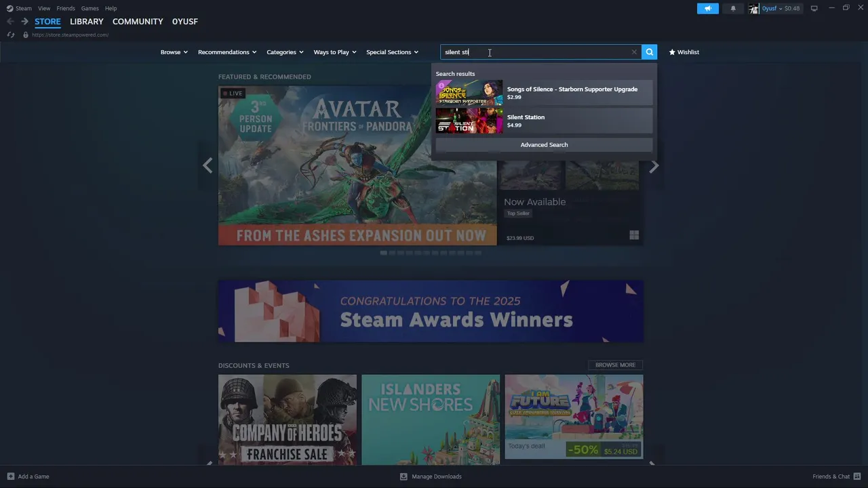Open the Avatar Frontiers of Pandora banner
868x488 pixels.
[x=357, y=165]
